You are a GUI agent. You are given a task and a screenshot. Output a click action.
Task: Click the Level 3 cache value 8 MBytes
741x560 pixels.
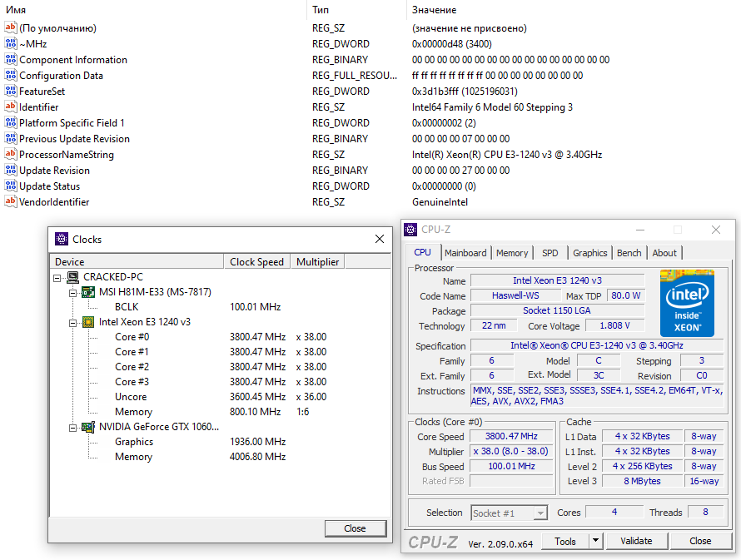(642, 481)
